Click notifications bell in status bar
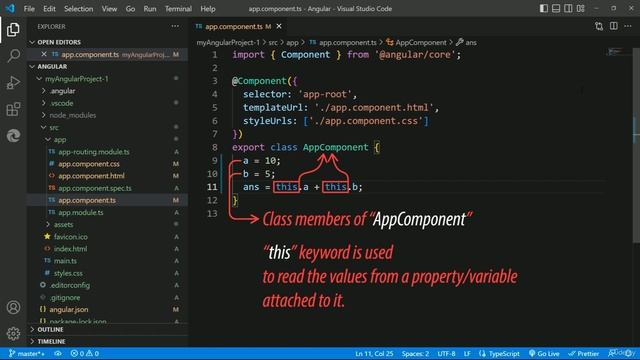Viewport: 640px width, 360px height. click(629, 353)
